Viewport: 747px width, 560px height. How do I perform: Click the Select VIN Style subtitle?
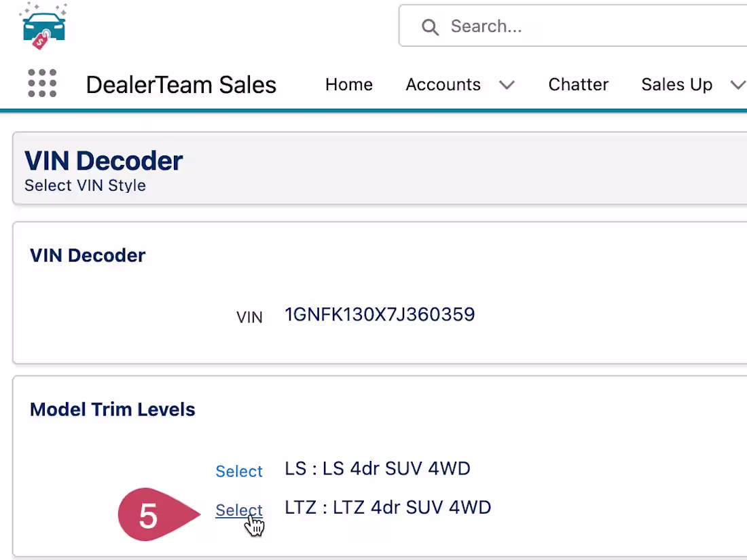point(86,185)
